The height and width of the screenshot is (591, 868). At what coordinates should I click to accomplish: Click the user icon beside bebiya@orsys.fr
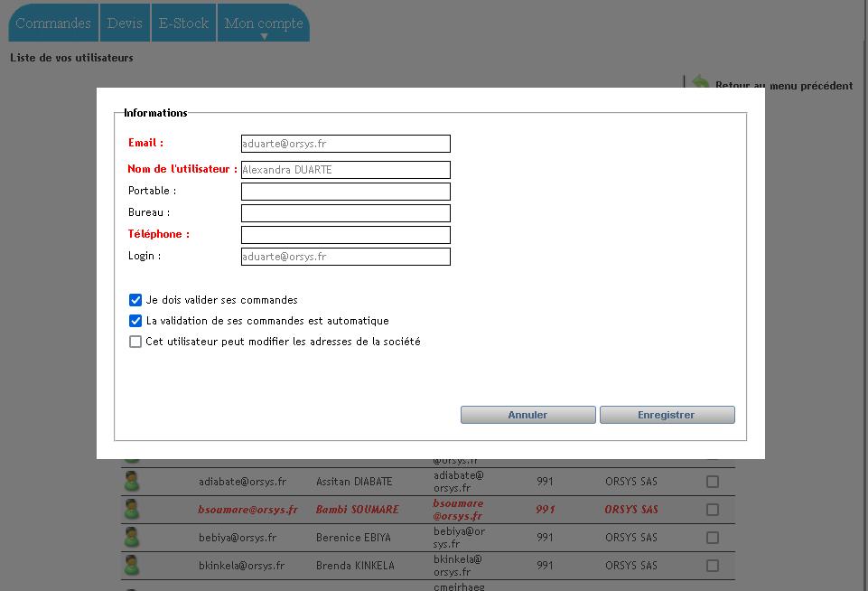[x=133, y=537]
